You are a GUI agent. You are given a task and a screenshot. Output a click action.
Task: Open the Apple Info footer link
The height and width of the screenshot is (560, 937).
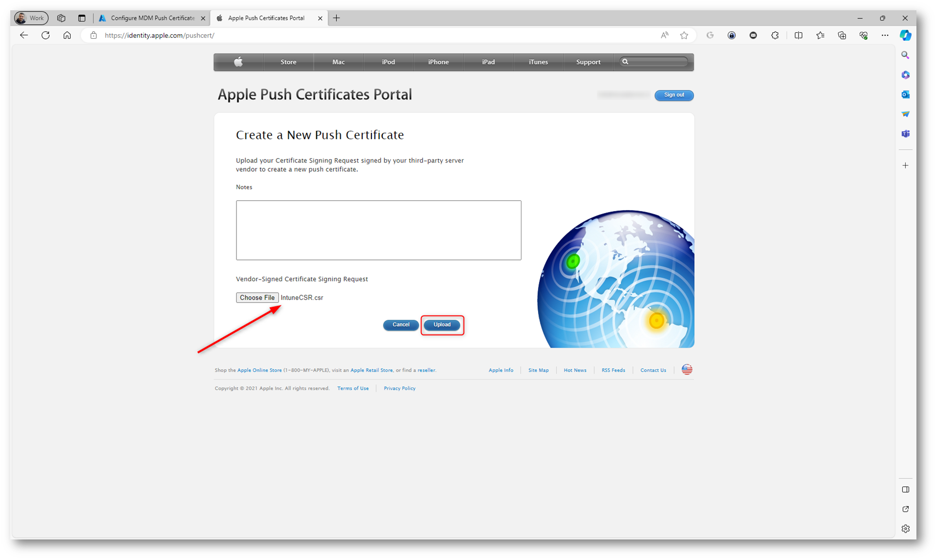pyautogui.click(x=501, y=370)
